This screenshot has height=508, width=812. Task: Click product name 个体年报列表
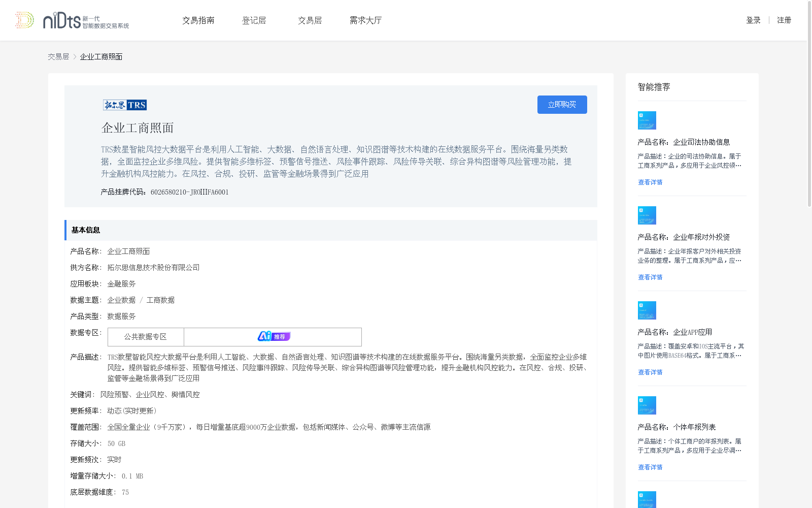point(694,427)
